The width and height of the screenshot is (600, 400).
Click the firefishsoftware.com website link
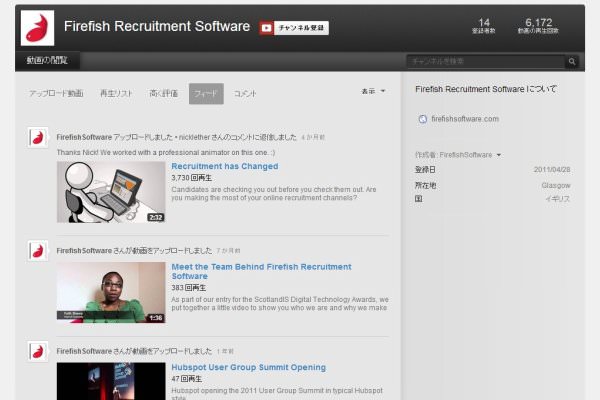click(465, 119)
